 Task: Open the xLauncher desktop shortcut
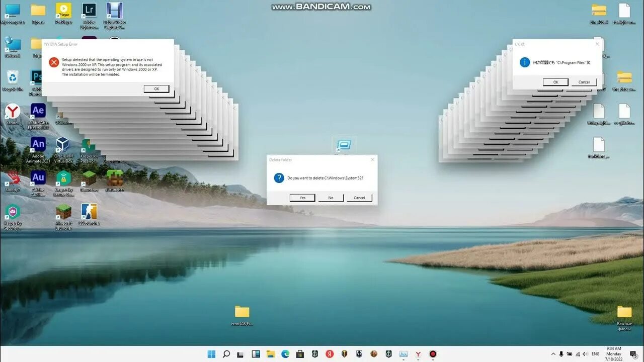(x=115, y=181)
